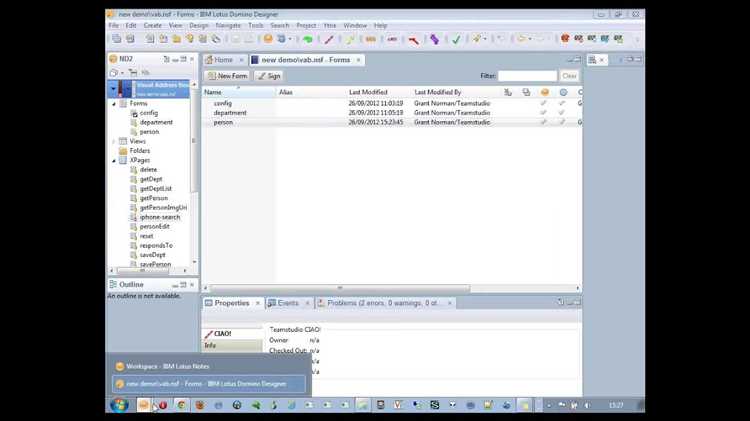Expand the Views tree node
This screenshot has width=750, height=421.
(113, 141)
